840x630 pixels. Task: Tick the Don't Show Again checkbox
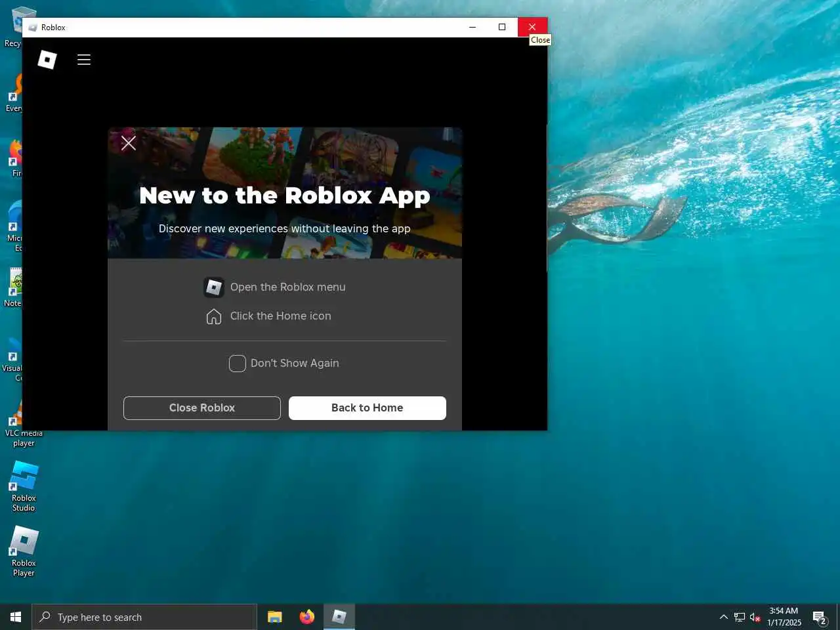click(238, 364)
